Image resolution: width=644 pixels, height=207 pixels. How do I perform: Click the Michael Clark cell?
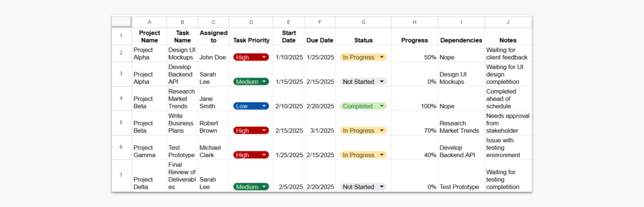213,151
